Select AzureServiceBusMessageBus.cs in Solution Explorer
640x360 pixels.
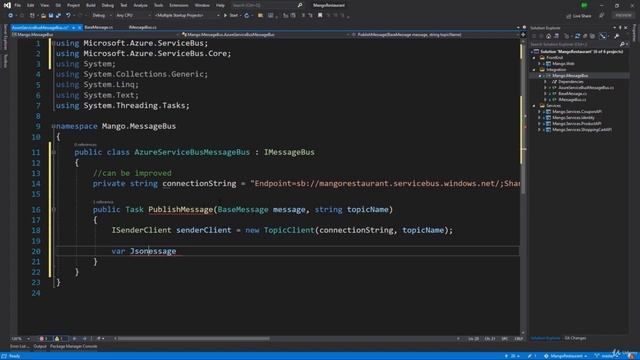point(586,87)
